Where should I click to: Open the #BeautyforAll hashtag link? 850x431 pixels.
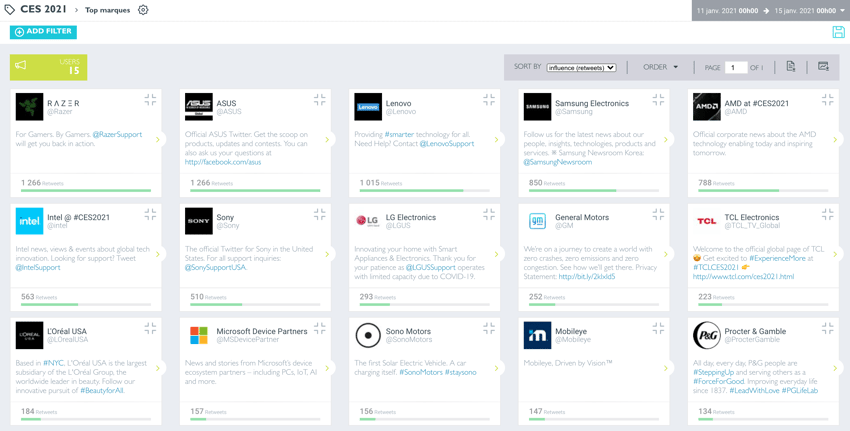(102, 390)
